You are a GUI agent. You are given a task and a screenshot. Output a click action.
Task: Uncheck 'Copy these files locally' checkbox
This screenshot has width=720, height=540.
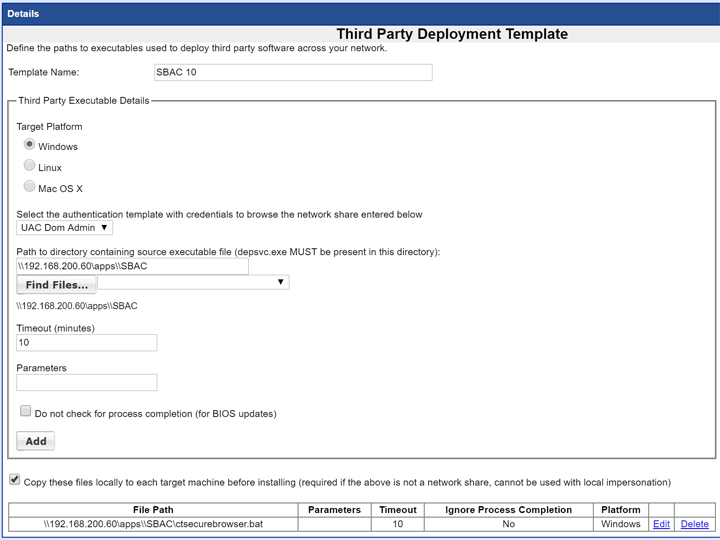(x=14, y=480)
